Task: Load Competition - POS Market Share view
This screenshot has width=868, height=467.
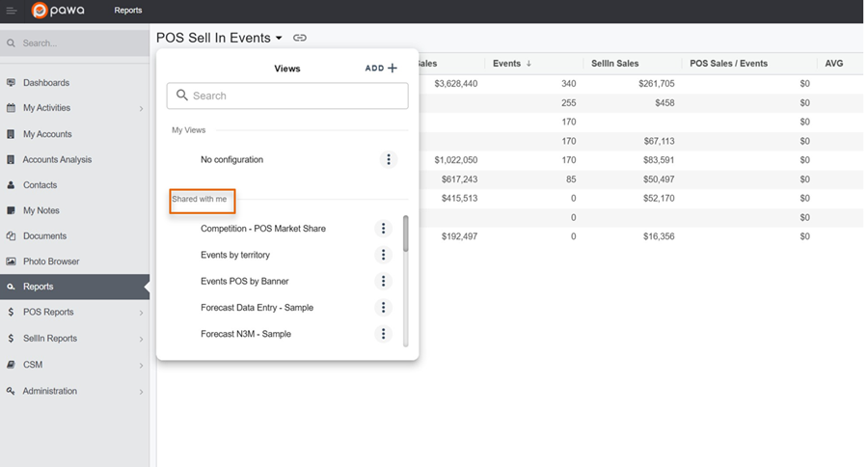Action: coord(263,229)
